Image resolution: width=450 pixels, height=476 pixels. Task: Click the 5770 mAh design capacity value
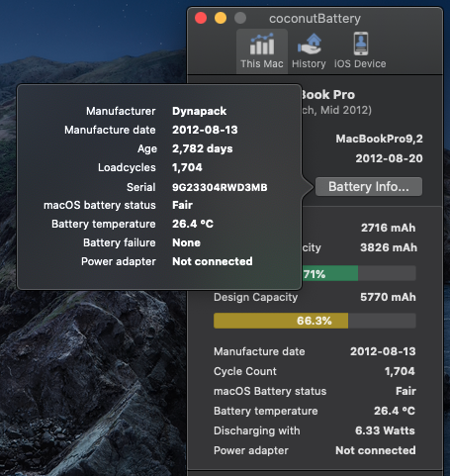pyautogui.click(x=388, y=297)
